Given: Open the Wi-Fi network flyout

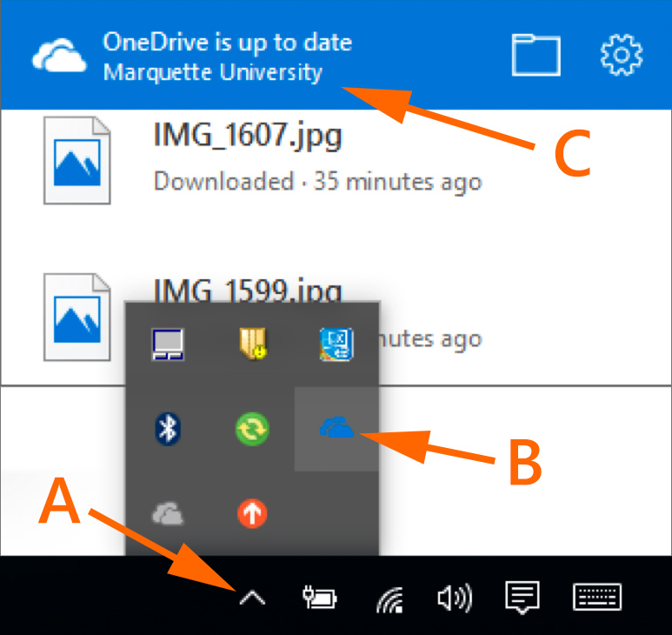Looking at the screenshot, I should [389, 598].
